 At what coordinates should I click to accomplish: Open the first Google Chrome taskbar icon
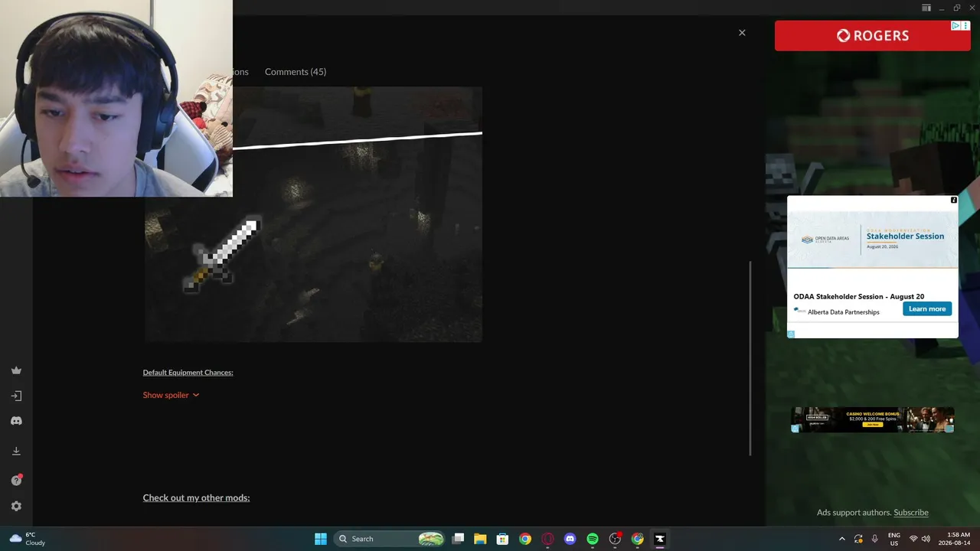[x=525, y=539]
